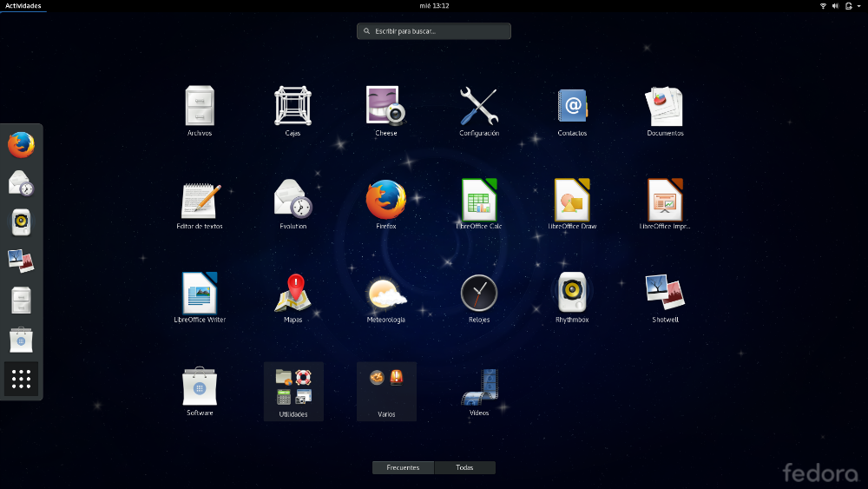Click Evolution icon in the dock
868x489 pixels.
pyautogui.click(x=21, y=183)
